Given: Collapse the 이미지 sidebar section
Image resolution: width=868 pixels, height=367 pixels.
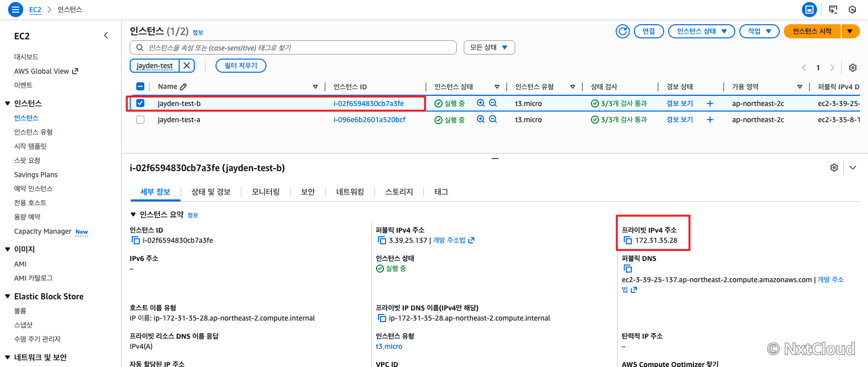Looking at the screenshot, I should (x=8, y=249).
